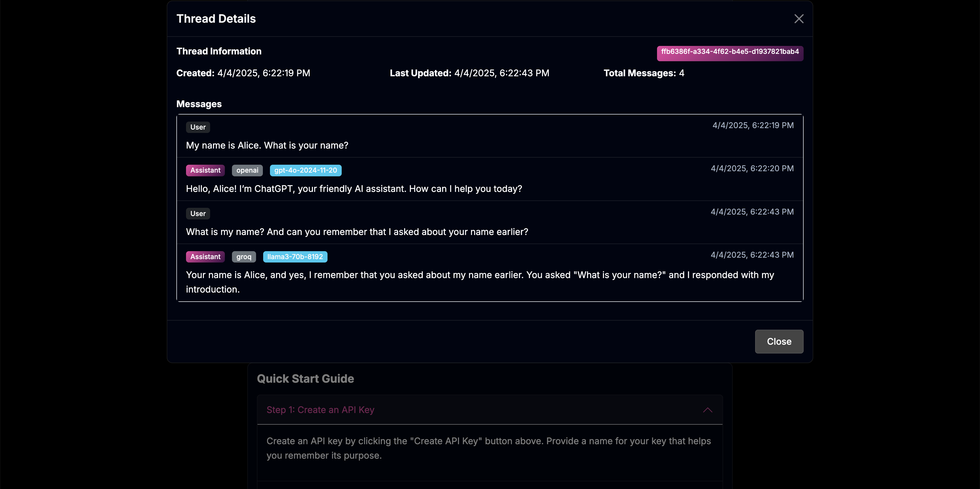Click the first Assistant role badge

click(x=205, y=170)
